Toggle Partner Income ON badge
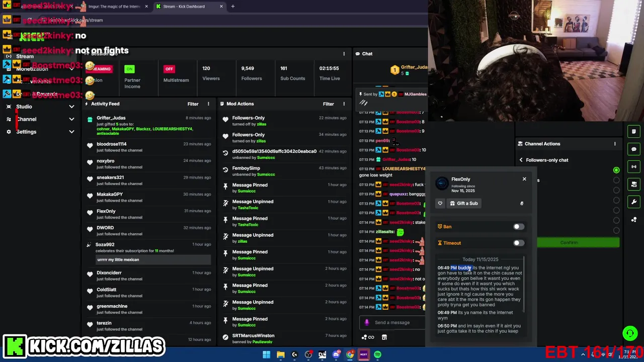Viewport: 644px width, 362px height. pyautogui.click(x=130, y=69)
